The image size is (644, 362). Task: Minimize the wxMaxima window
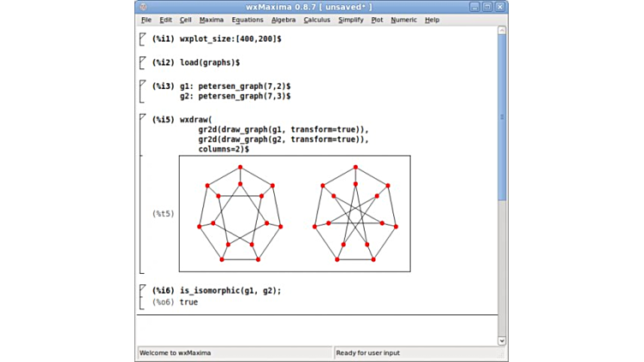coord(474,7)
